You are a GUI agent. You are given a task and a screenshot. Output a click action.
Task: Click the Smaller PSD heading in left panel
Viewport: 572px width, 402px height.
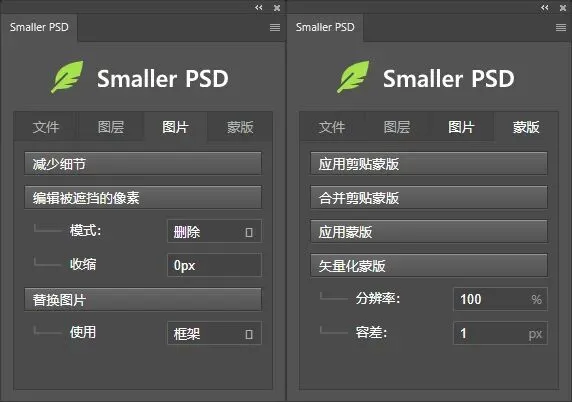(x=163, y=78)
